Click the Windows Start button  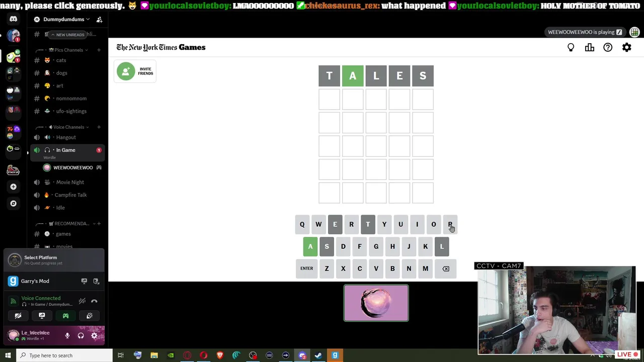[x=8, y=355]
